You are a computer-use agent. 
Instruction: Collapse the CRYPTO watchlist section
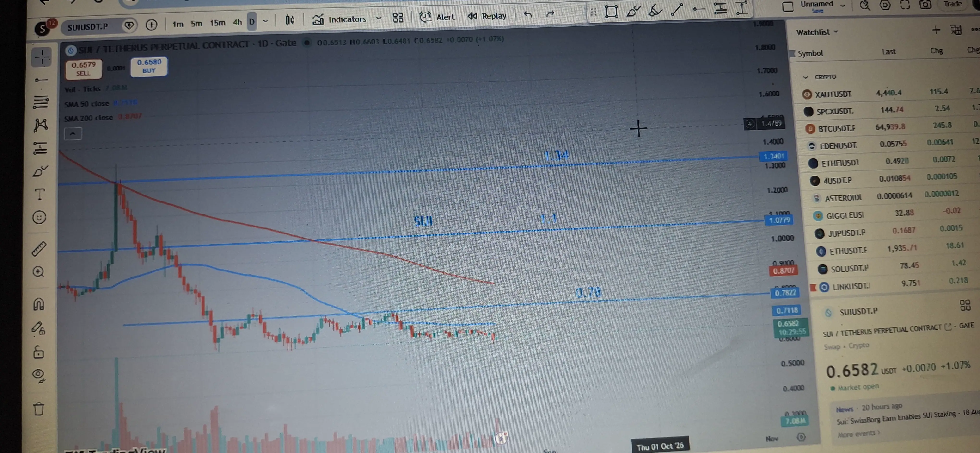[805, 77]
